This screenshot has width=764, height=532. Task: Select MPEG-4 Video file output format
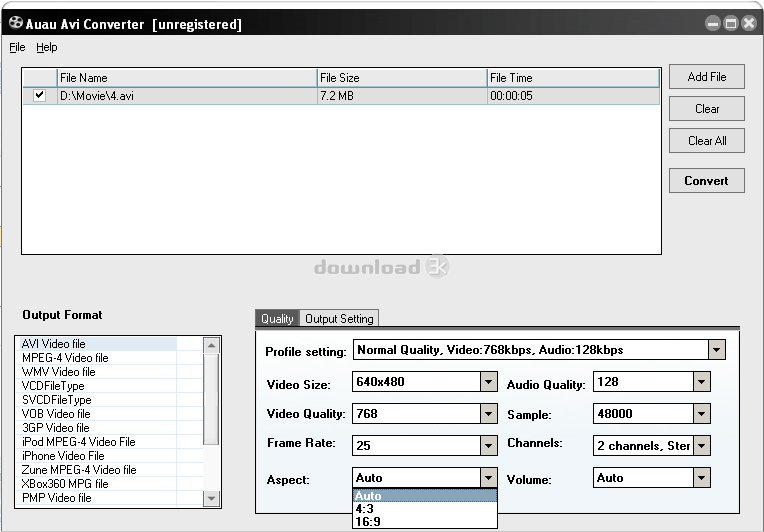tap(96, 358)
